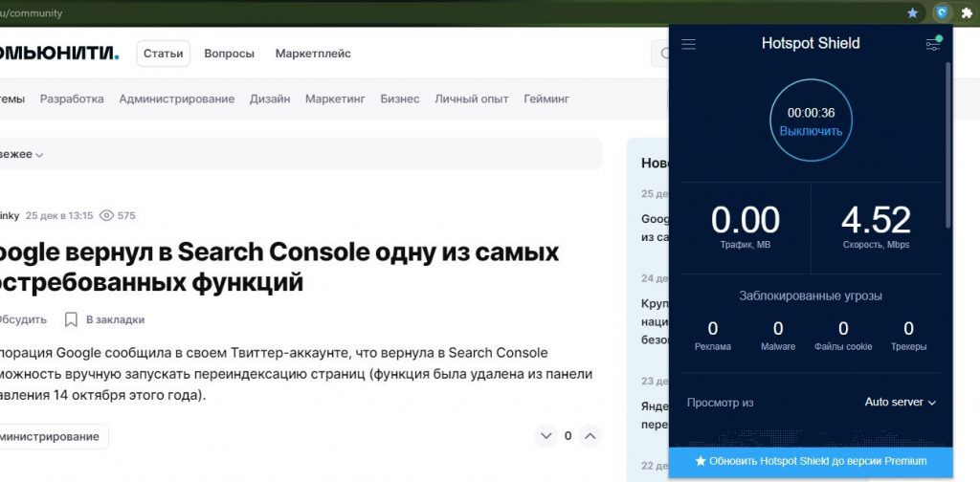This screenshot has width=980, height=482.
Task: Open Hotspot Shield settings sliders icon
Action: (x=933, y=43)
